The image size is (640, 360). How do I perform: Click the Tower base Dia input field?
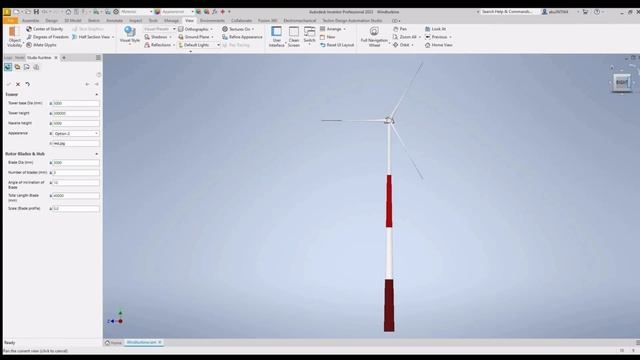coord(76,103)
